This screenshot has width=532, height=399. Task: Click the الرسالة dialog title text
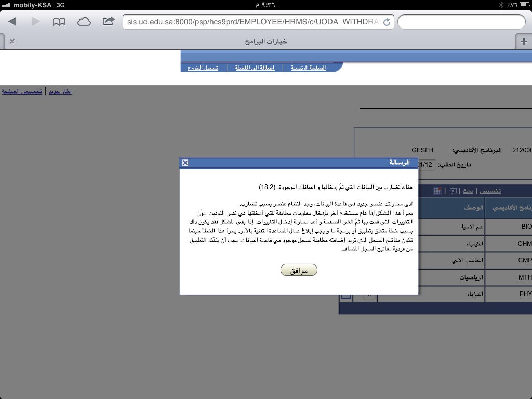coord(400,163)
